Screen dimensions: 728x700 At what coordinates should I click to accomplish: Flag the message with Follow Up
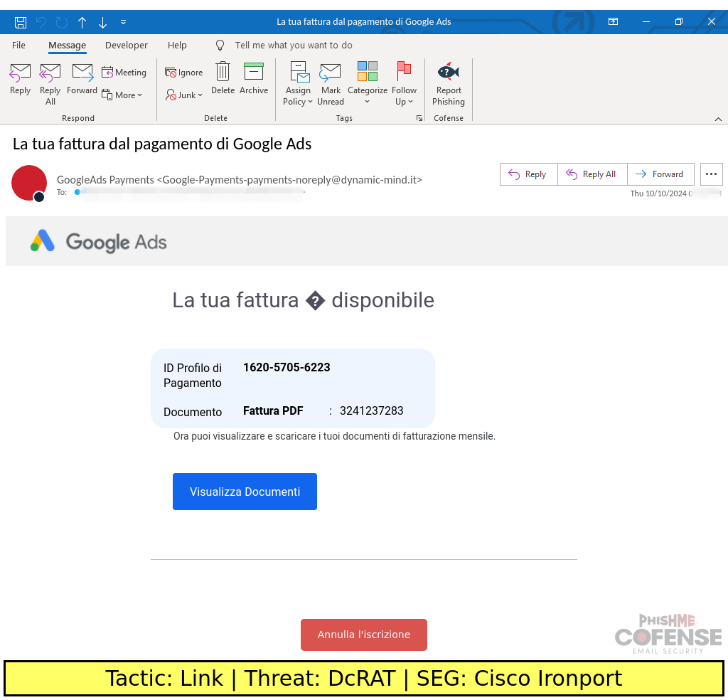tap(405, 83)
